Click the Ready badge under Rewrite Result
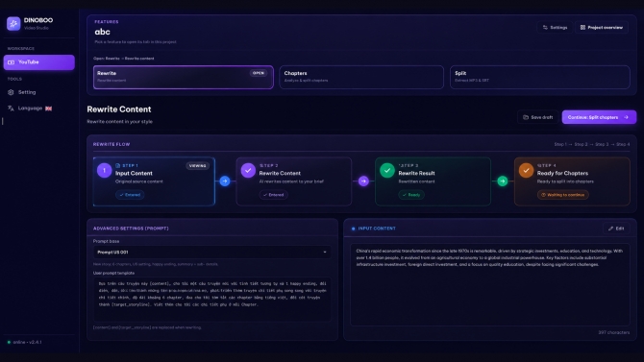This screenshot has width=644, height=362. (x=411, y=195)
